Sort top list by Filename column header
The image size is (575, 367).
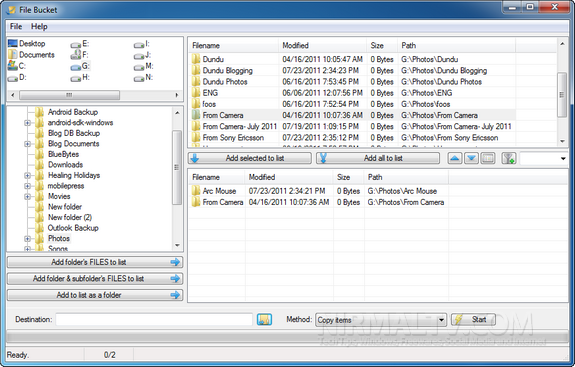coord(234,45)
